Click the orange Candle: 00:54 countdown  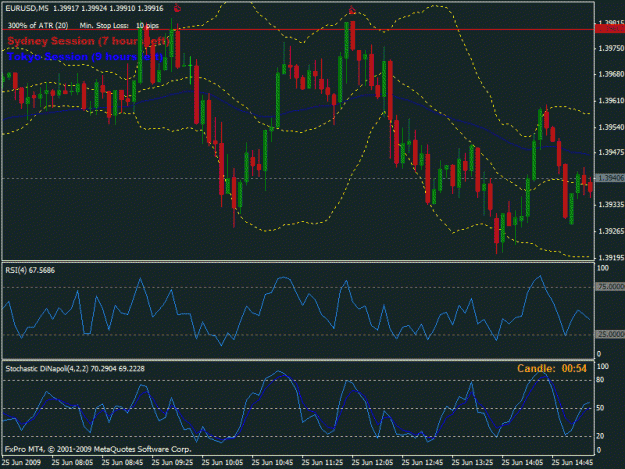[552, 369]
